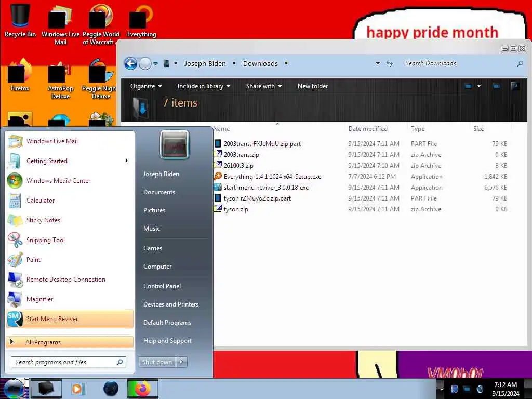Click the Explorer Back arrow button
Screen dimensions: 532x399
point(130,63)
